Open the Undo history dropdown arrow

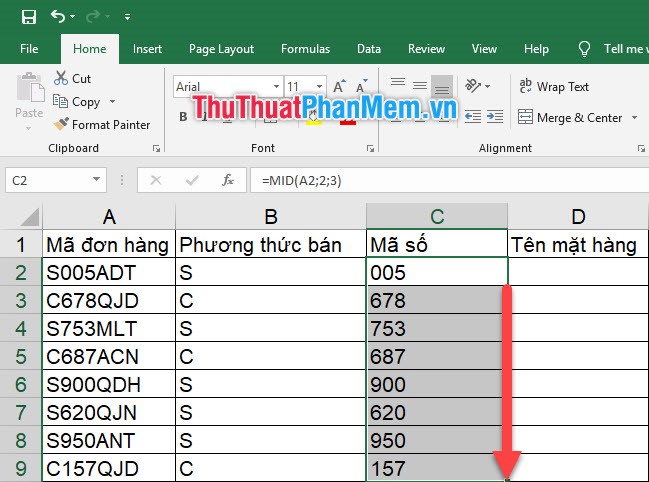72,17
